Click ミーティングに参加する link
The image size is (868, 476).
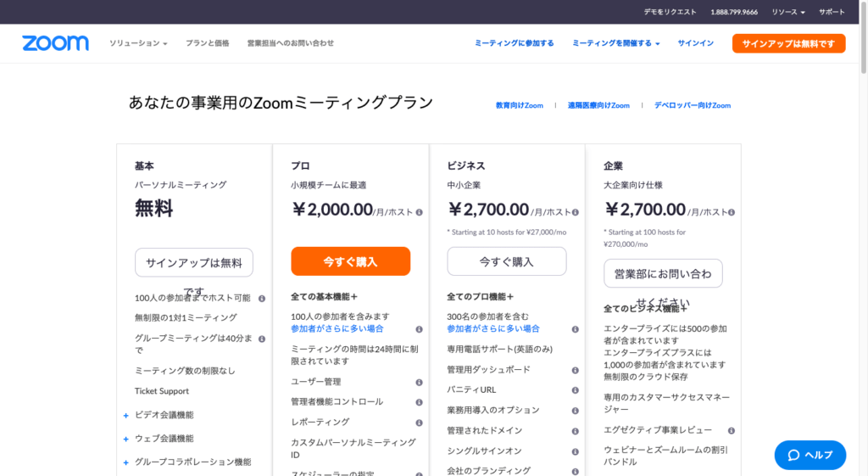[x=514, y=43]
